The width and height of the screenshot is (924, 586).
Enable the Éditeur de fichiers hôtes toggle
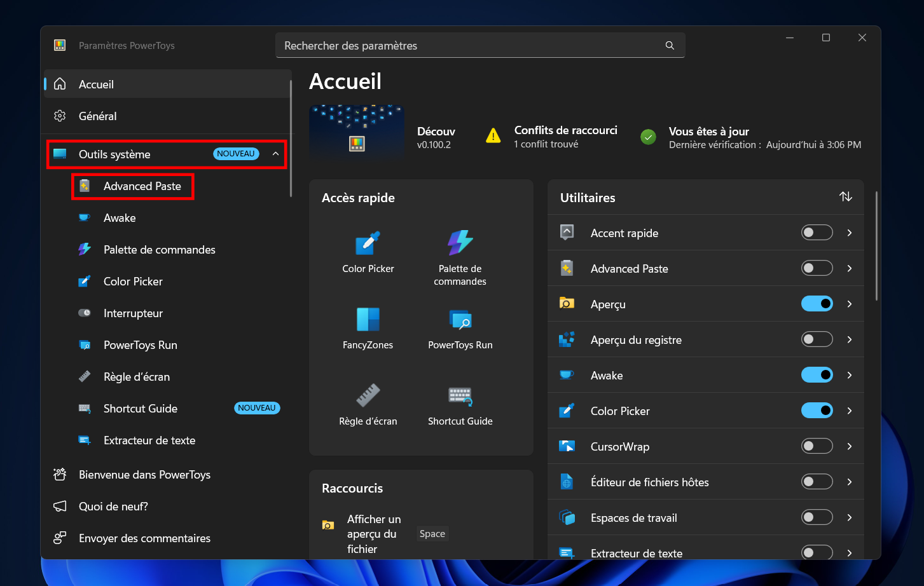817,482
